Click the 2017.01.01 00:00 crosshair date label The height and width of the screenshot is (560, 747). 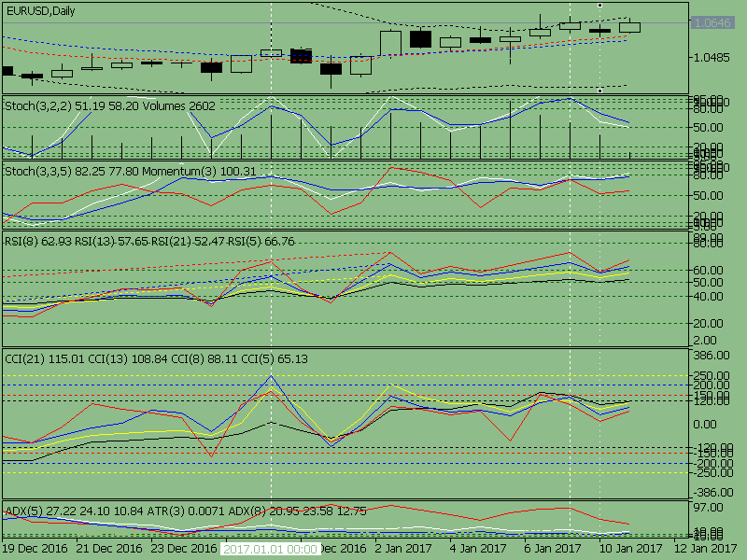coord(270,549)
